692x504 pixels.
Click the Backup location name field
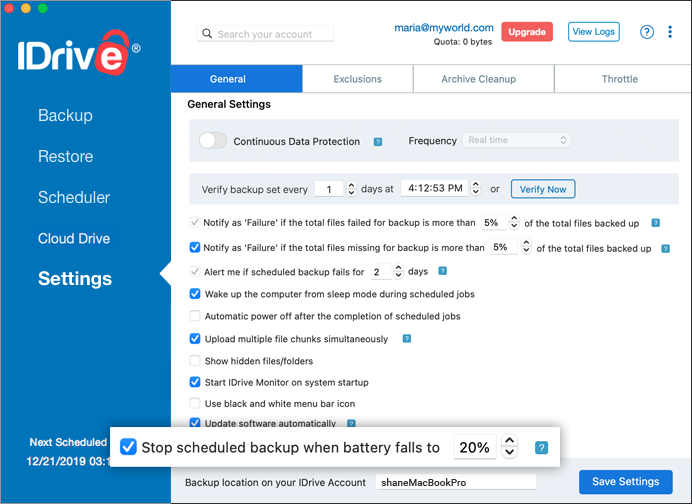pyautogui.click(x=456, y=482)
